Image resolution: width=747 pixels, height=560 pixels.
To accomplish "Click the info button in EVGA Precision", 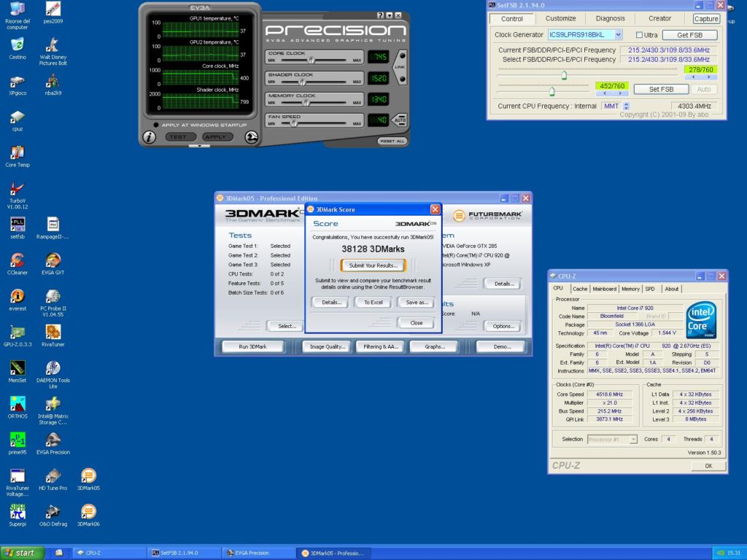I will pos(149,138).
